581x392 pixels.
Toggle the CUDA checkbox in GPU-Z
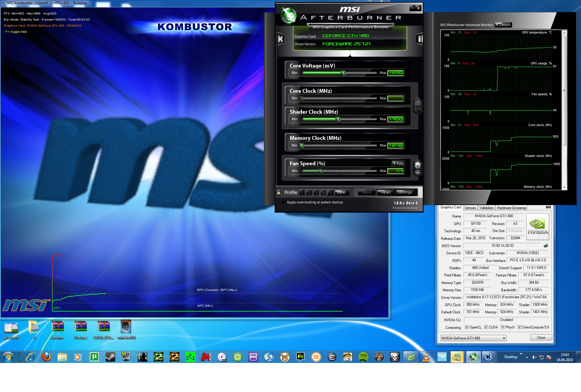click(x=486, y=327)
